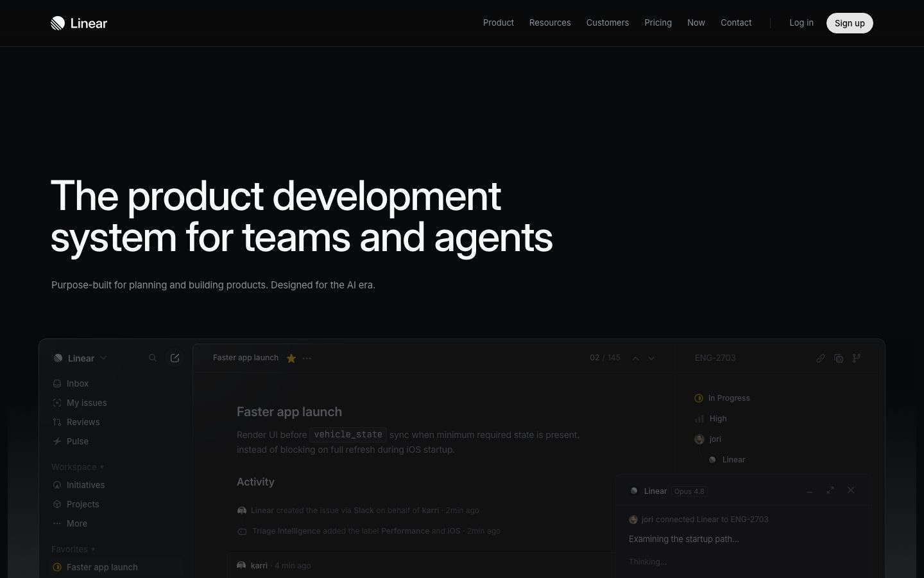Click the vehicle_state code snippet
The image size is (924, 578).
click(x=348, y=435)
